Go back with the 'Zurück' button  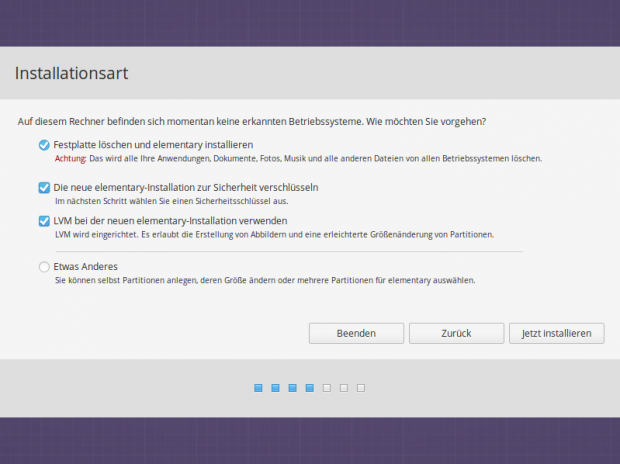pos(456,333)
